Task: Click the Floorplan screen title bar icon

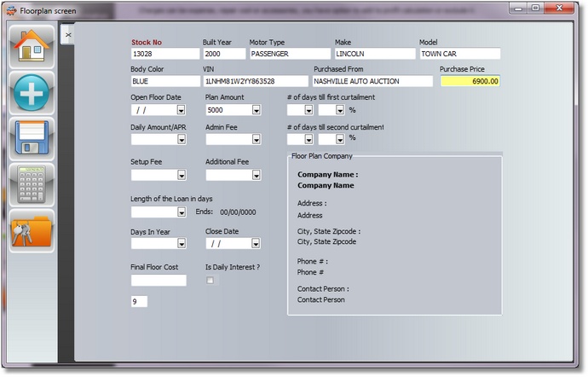Action: click(x=10, y=8)
